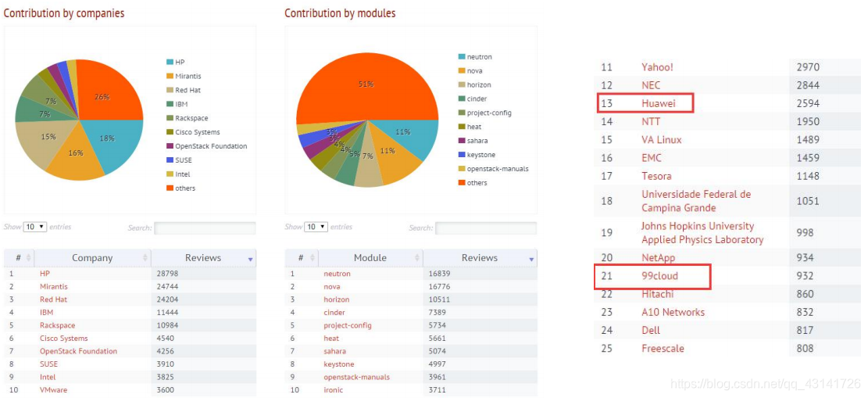
Task: Sort modules table by Reviews column
Action: click(x=480, y=258)
